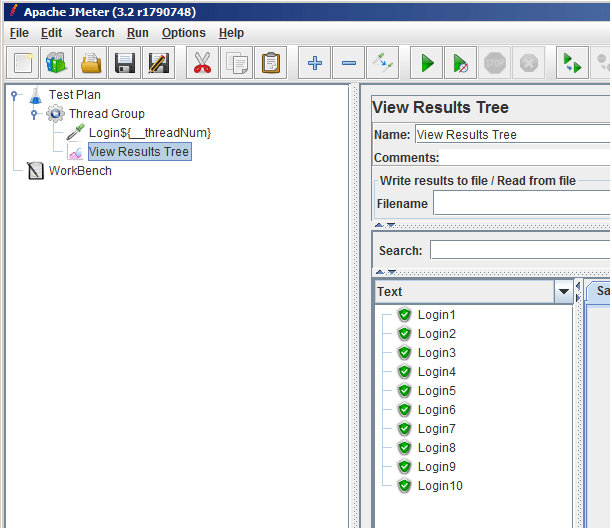
Task: Start the test with green play icon
Action: (x=427, y=63)
